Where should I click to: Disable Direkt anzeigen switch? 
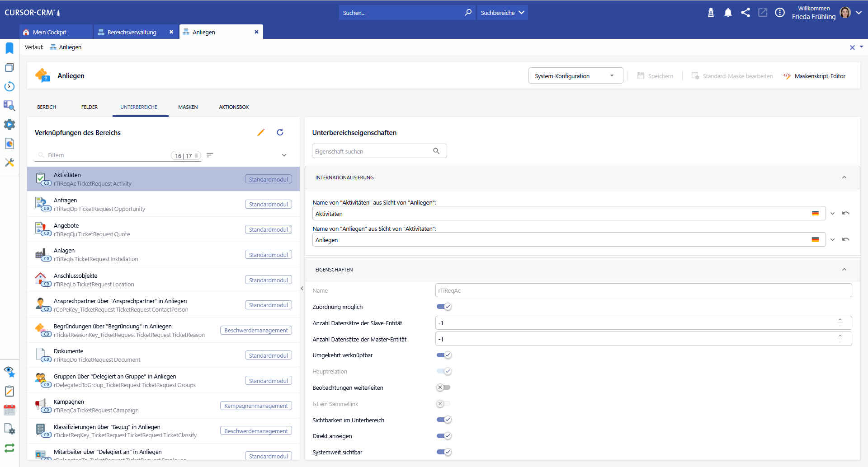click(443, 436)
